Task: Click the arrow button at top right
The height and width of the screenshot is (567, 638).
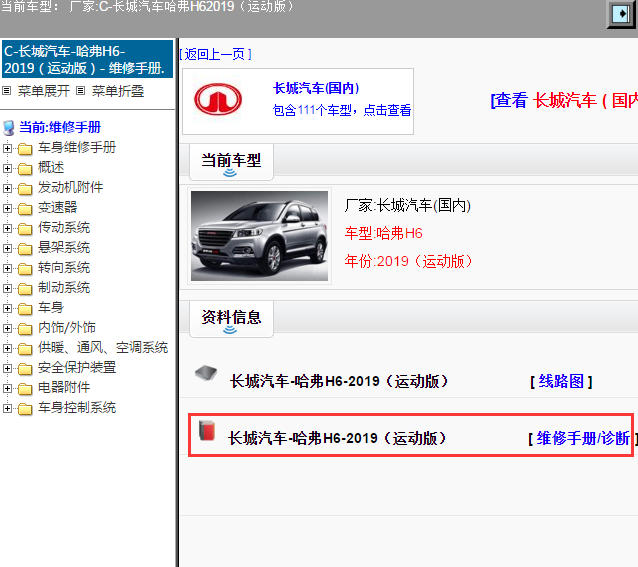Action: 621,14
